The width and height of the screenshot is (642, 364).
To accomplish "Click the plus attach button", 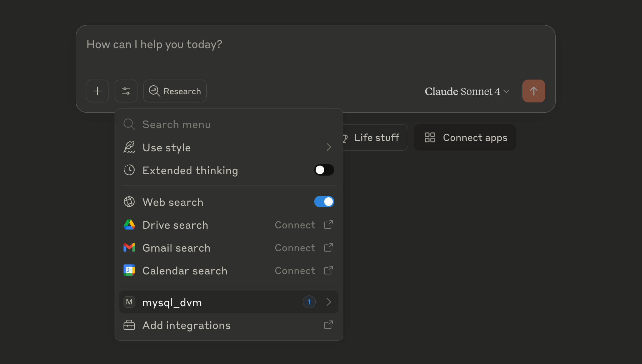I will [97, 91].
